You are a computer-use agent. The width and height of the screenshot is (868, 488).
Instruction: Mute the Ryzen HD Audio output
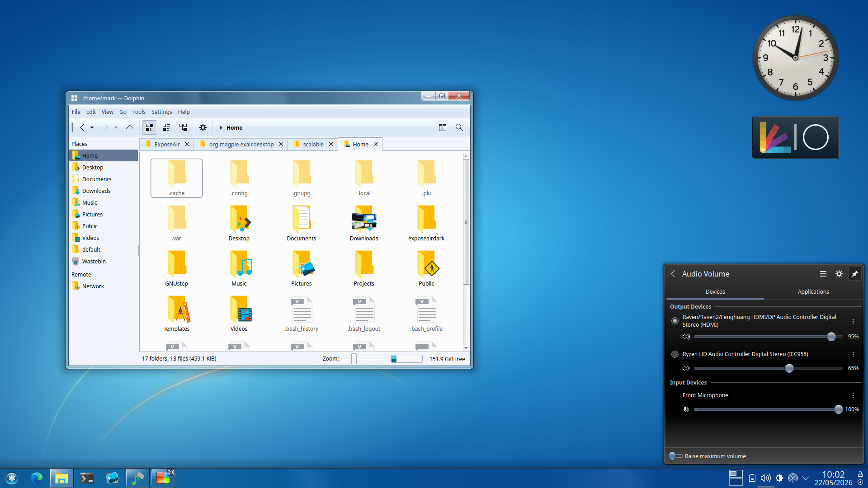(686, 368)
